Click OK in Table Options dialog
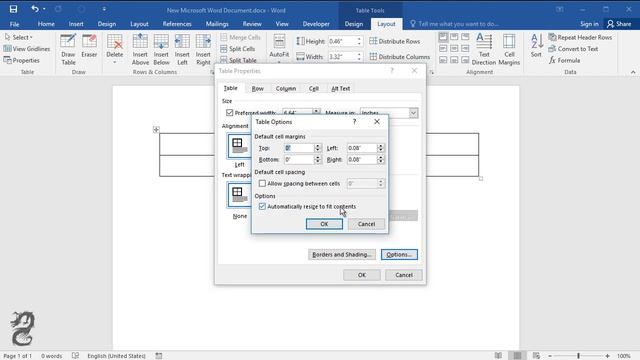Screen dimensions: 640x360 (324, 224)
